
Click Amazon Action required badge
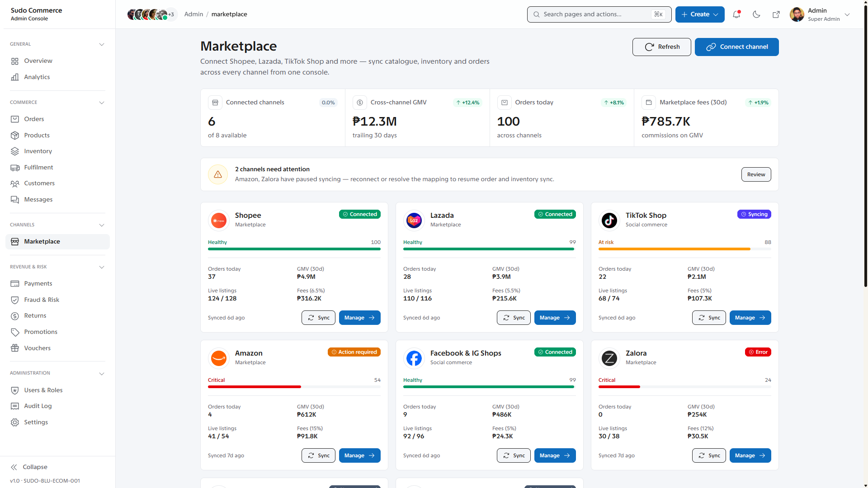tap(354, 352)
